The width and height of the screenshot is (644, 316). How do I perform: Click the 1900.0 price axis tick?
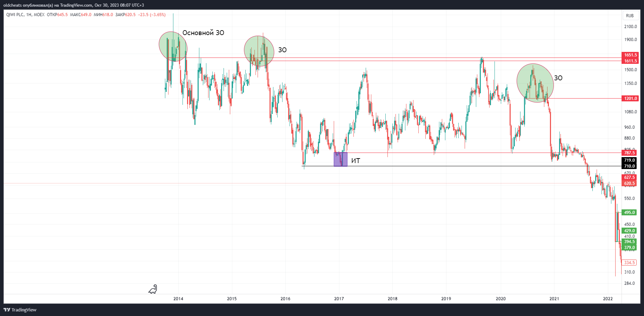pos(631,40)
